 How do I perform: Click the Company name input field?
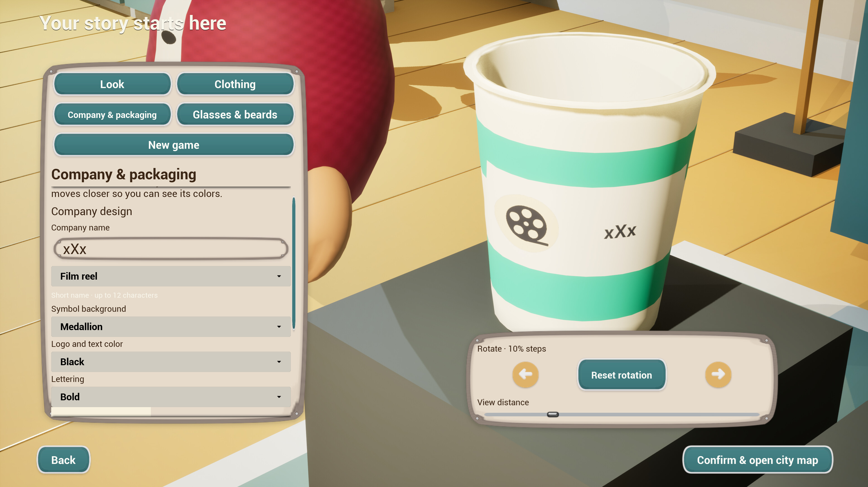pyautogui.click(x=171, y=249)
